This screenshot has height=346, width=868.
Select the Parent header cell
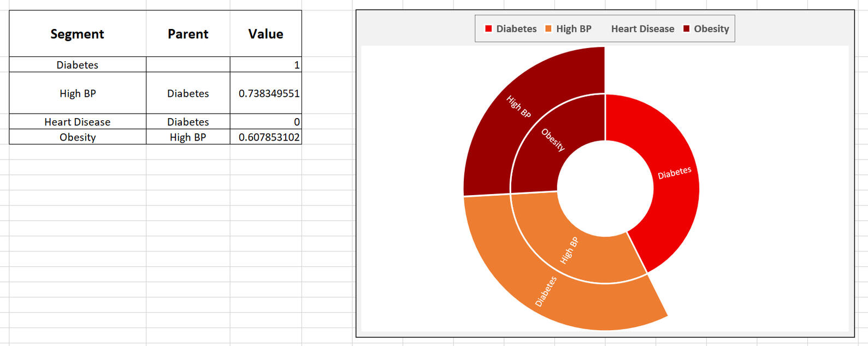pos(188,34)
